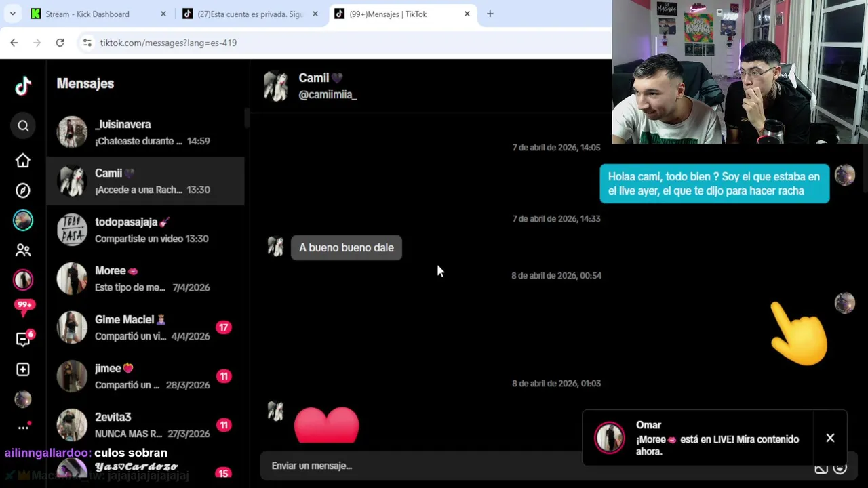Open the Following circular avatar icon
Screen dimensions: 868x488
[x=23, y=220]
